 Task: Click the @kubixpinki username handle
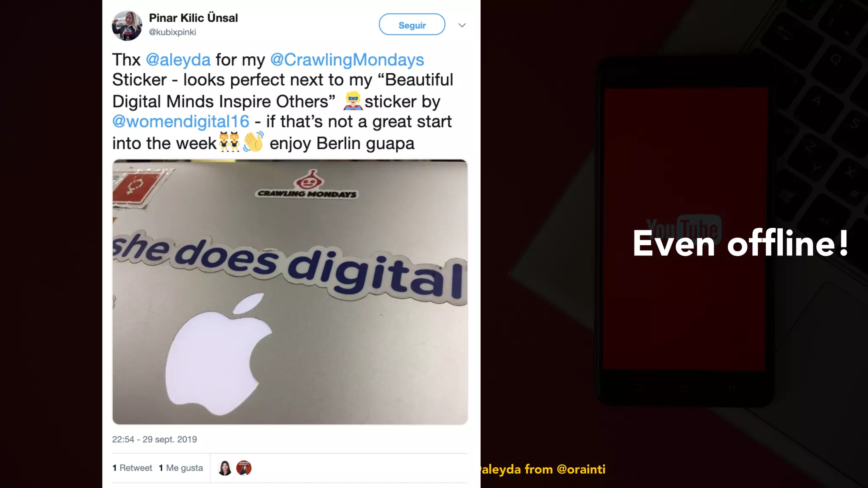click(172, 32)
